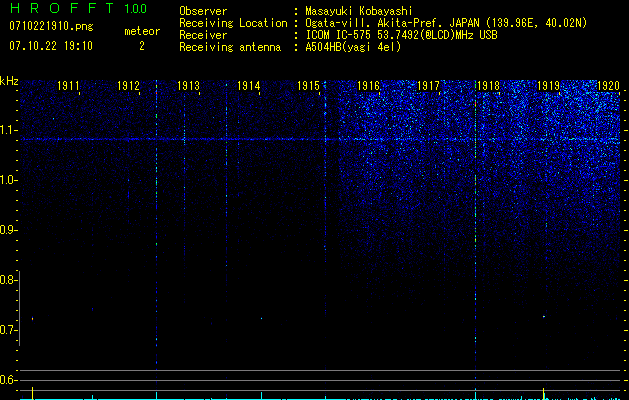Click the Receiving Location value line
629x400 pixels.
tap(446, 24)
